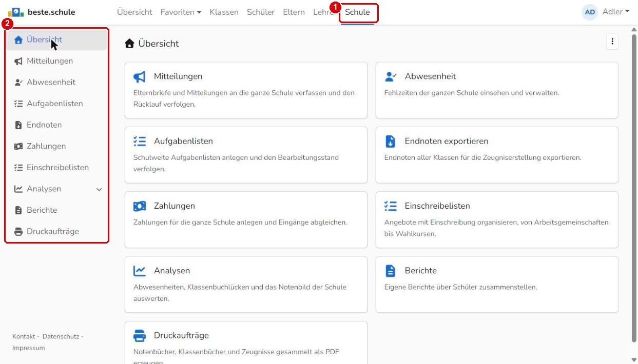
Task: Click the Impressum footer link
Action: click(x=29, y=348)
